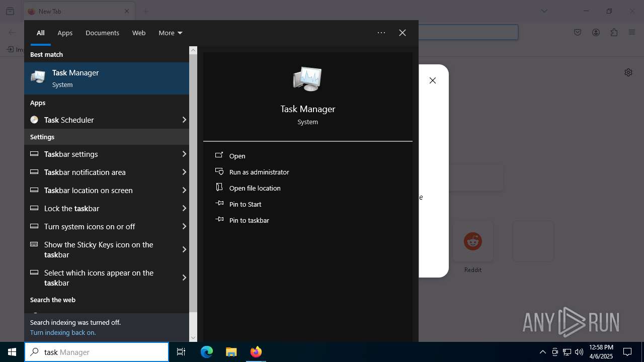List all Firefox tabs dropdown
The height and width of the screenshot is (362, 644).
click(x=544, y=11)
